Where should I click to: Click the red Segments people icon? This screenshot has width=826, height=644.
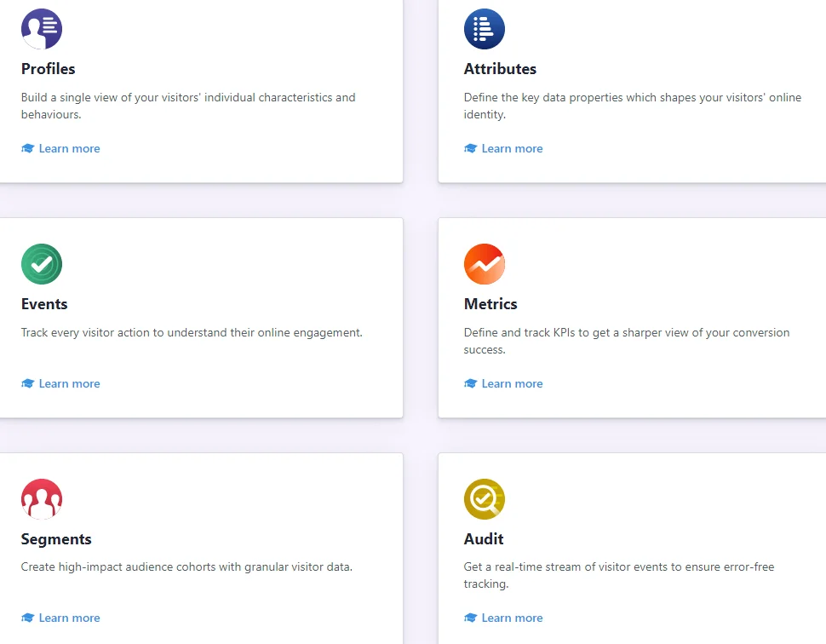coord(42,499)
